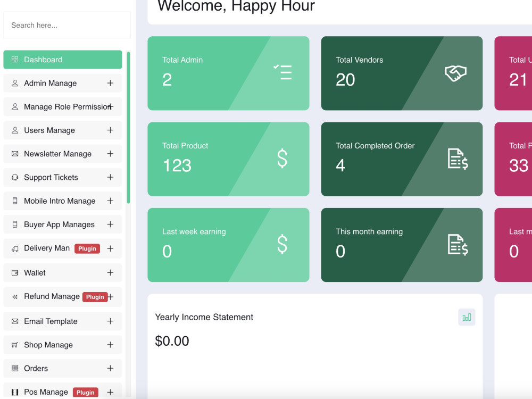Click the Delivery Man truck icon
The width and height of the screenshot is (532, 399).
tap(14, 248)
